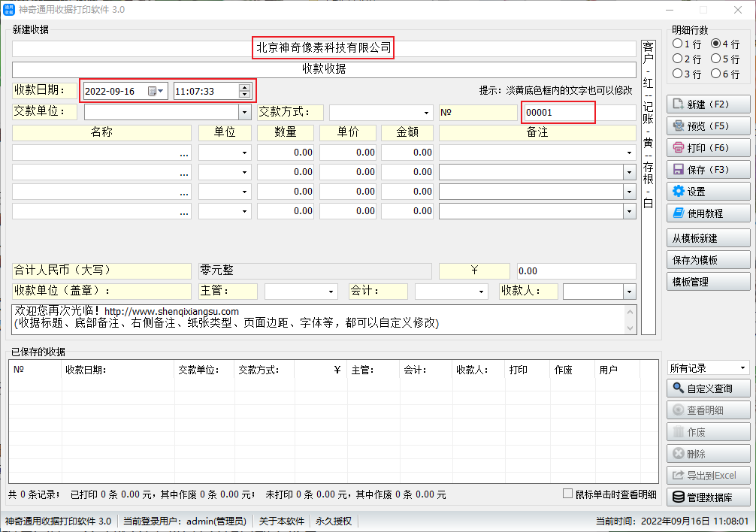This screenshot has height=532, width=756.
Task: Launch 自定义查询 custom search
Action: click(708, 388)
